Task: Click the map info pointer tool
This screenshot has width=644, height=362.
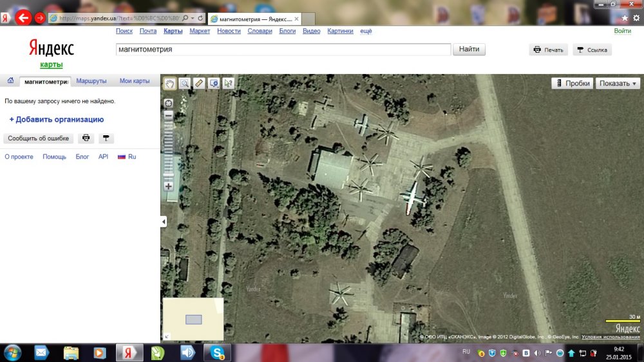Action: [228, 83]
